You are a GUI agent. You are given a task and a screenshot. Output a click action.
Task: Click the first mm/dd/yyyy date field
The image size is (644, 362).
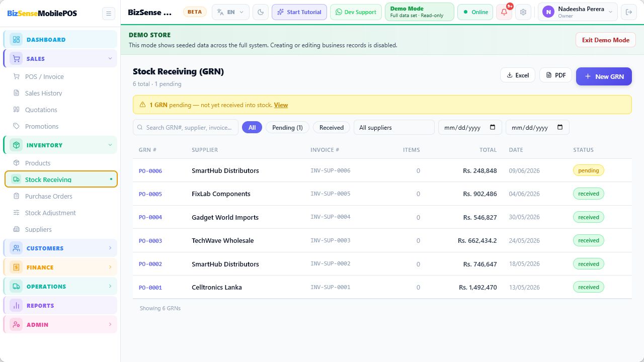coord(470,127)
